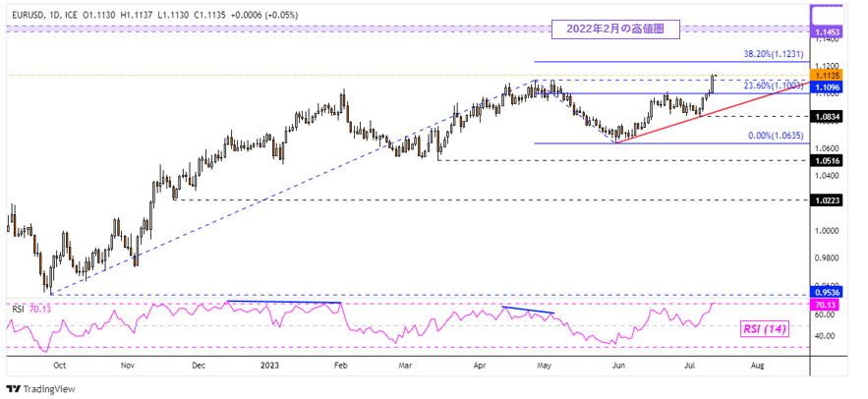Click the blue 0.9536 price label

coord(827,291)
